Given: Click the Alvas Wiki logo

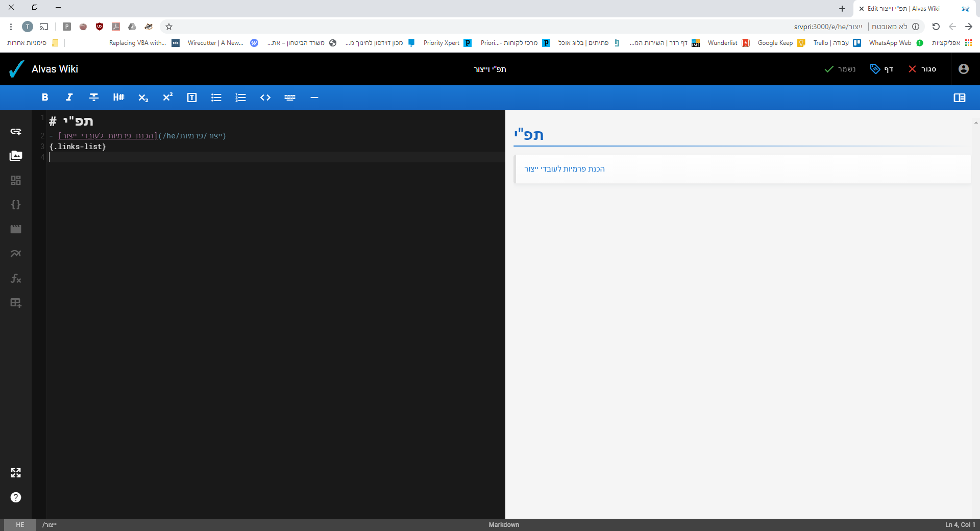Looking at the screenshot, I should click(16, 69).
